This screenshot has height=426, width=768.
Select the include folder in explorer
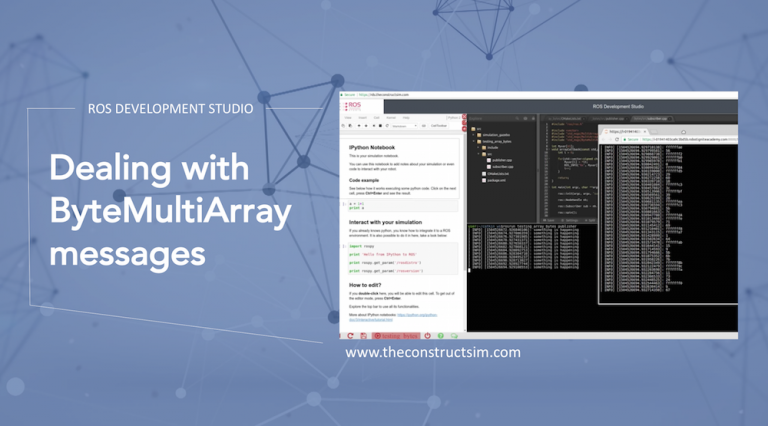493,147
